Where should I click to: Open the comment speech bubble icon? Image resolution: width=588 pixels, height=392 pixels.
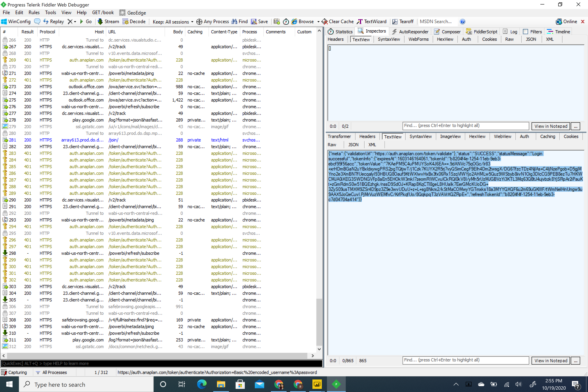click(x=37, y=22)
